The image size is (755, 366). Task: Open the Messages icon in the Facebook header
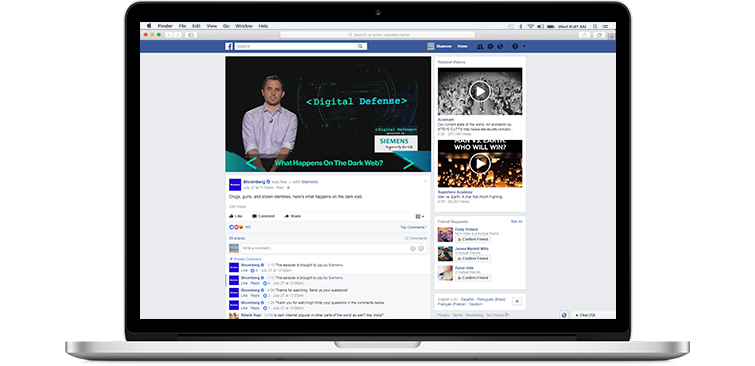point(490,46)
